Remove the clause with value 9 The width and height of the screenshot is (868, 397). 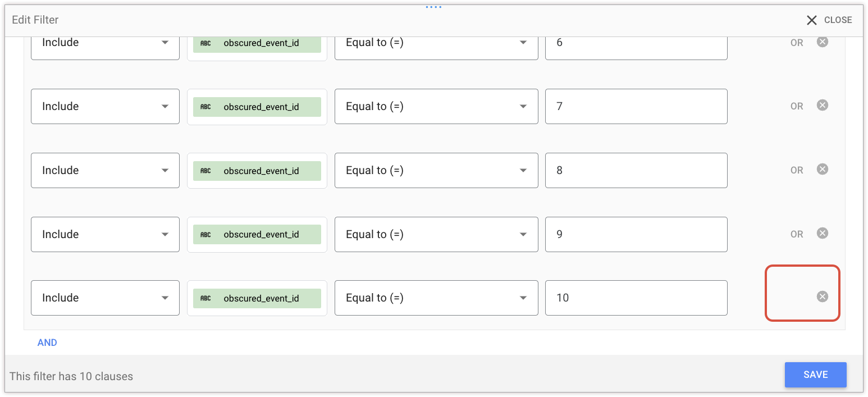[822, 234]
